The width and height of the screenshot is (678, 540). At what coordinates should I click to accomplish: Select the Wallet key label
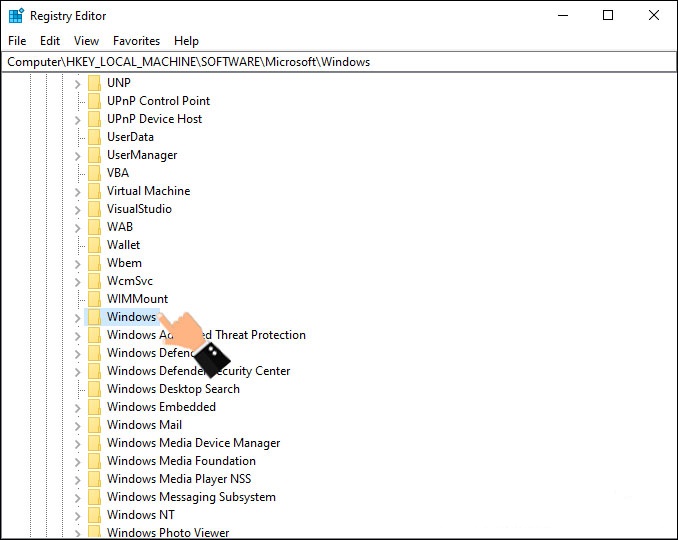pyautogui.click(x=123, y=245)
